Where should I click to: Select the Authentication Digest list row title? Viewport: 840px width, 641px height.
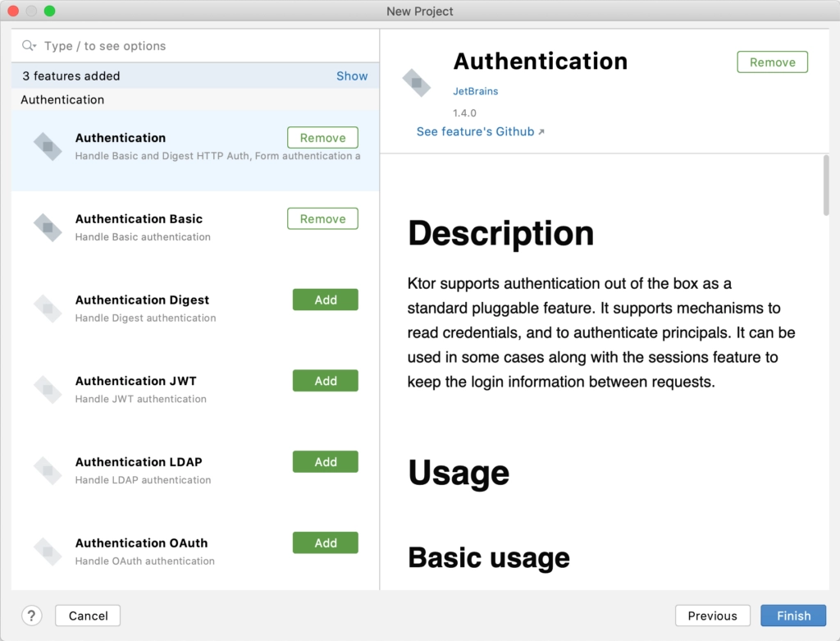[142, 300]
